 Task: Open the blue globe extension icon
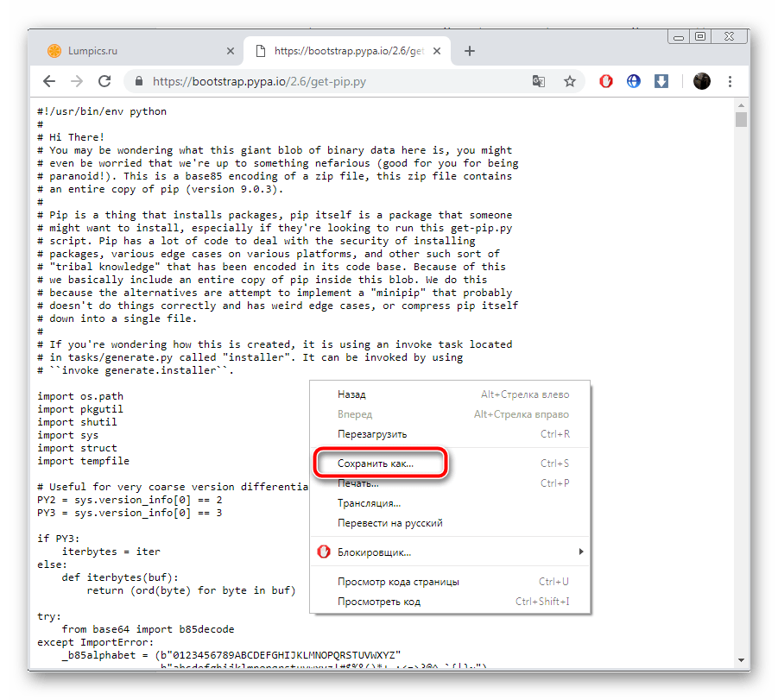634,81
